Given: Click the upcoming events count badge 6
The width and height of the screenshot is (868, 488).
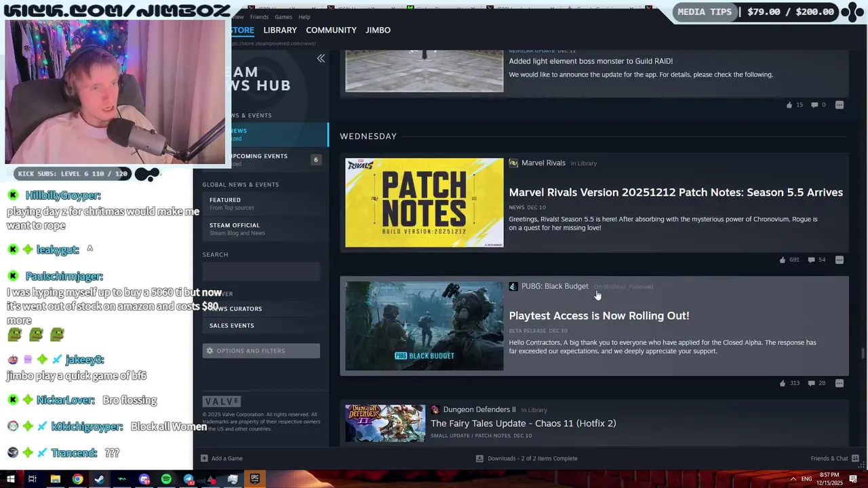Looking at the screenshot, I should pyautogui.click(x=315, y=160).
